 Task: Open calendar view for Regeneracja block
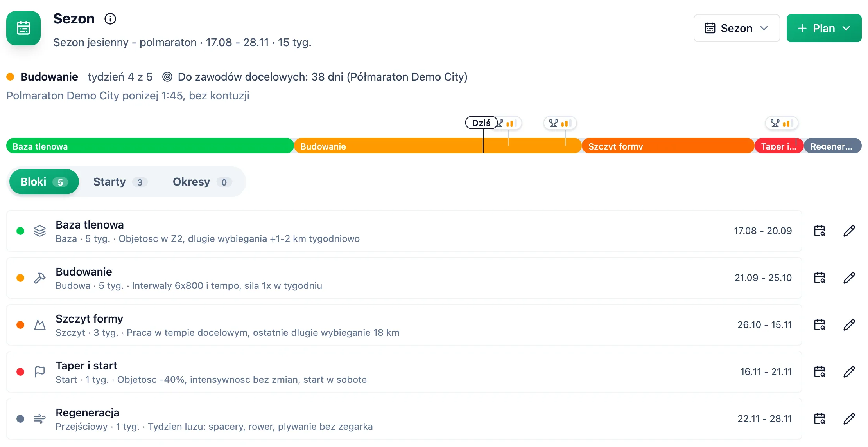pyautogui.click(x=820, y=419)
